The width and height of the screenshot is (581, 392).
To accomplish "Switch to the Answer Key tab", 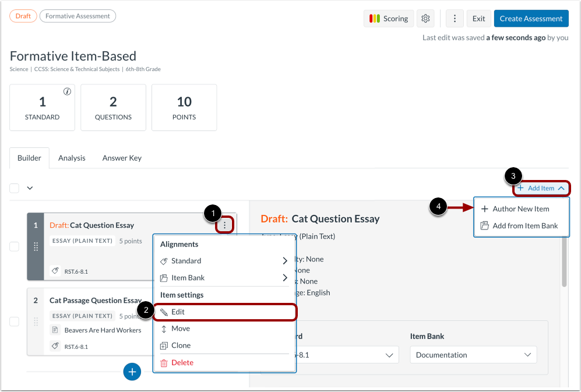I will pos(122,158).
